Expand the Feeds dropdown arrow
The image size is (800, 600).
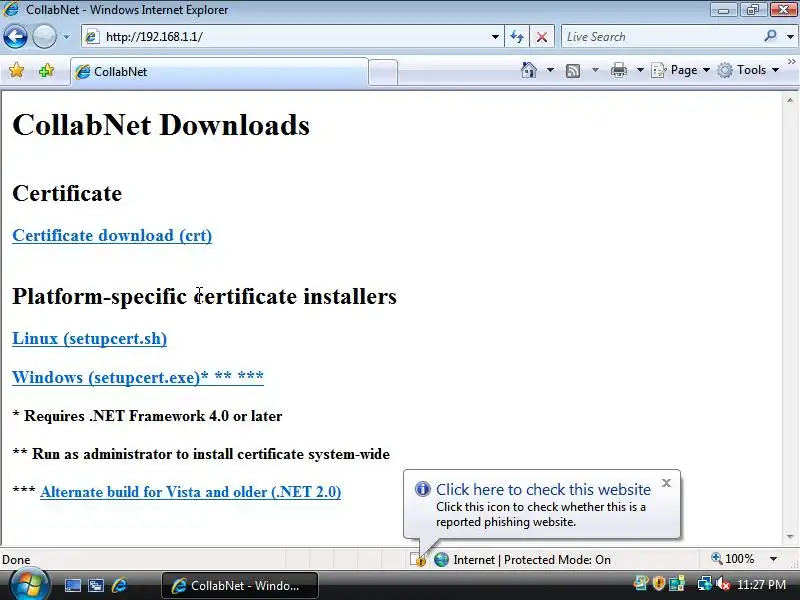595,70
